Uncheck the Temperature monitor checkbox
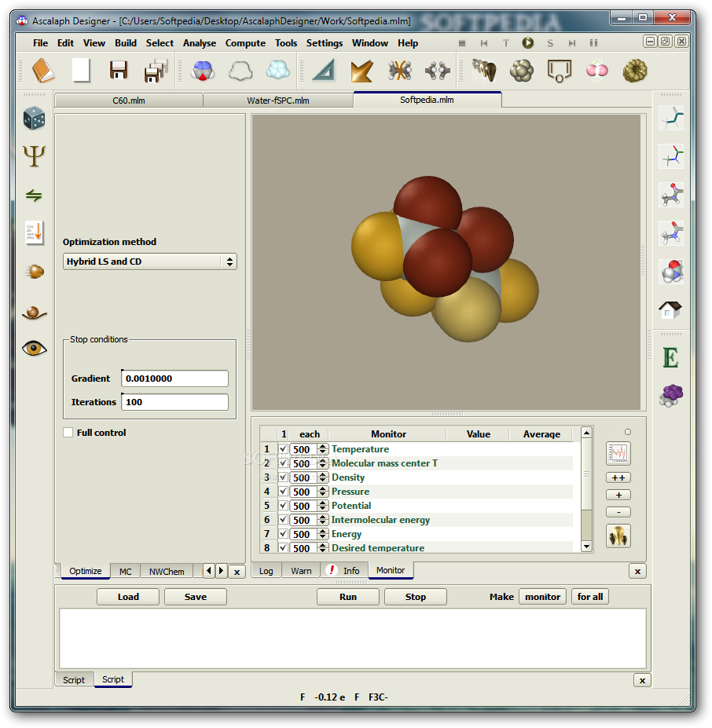 (283, 449)
